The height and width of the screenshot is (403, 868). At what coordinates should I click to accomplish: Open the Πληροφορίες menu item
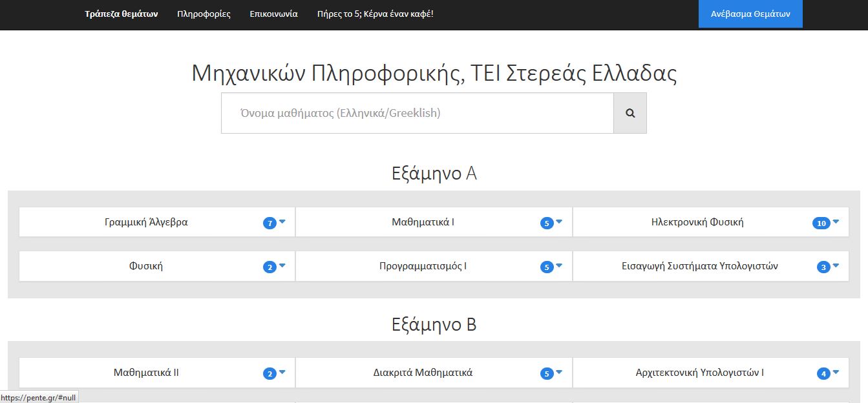coord(204,14)
